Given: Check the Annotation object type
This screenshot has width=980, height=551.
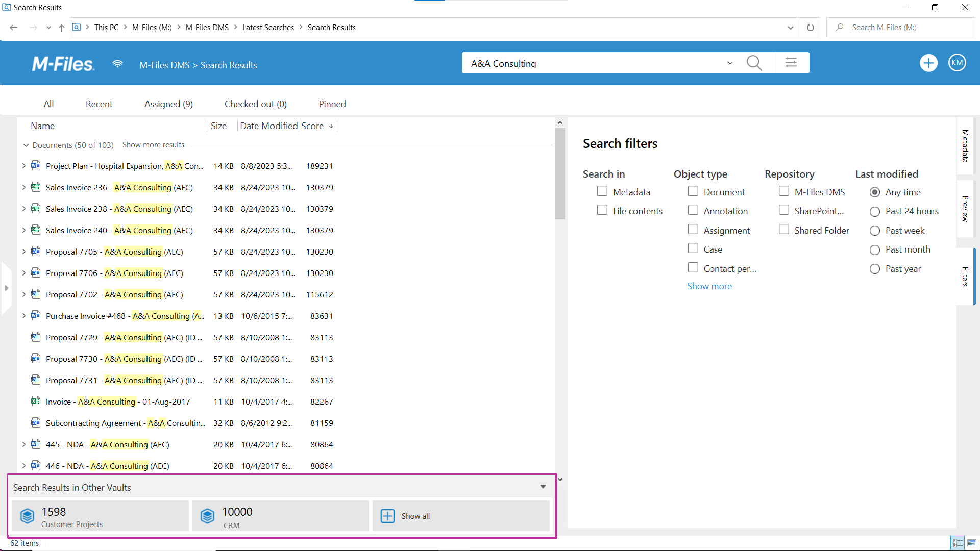Looking at the screenshot, I should 693,210.
